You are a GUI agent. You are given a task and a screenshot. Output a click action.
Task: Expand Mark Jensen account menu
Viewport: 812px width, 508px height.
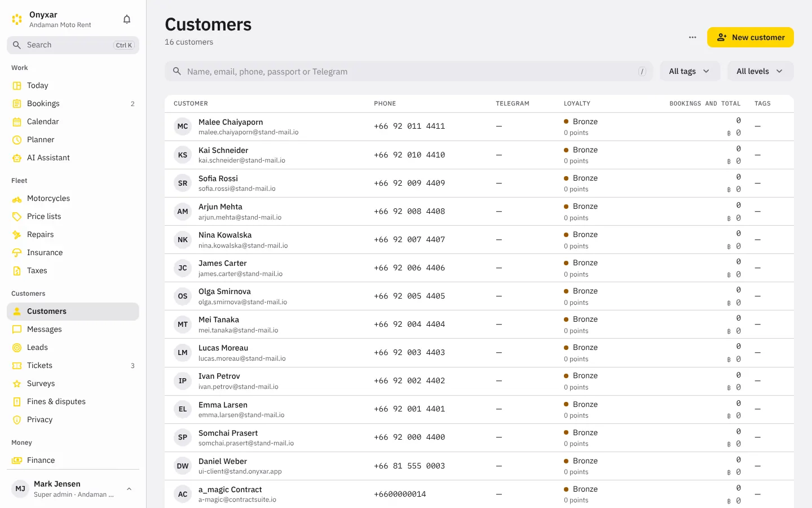coord(73,489)
